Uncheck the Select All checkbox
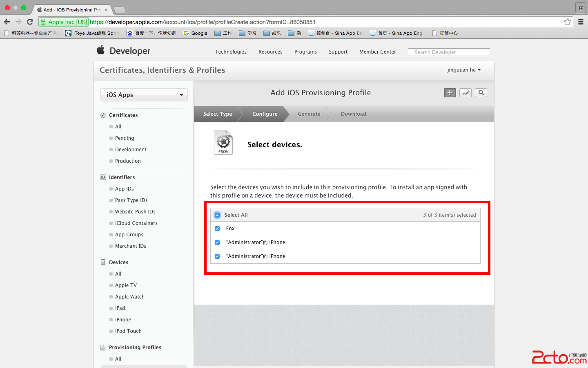Image resolution: width=588 pixels, height=368 pixels. pos(217,215)
